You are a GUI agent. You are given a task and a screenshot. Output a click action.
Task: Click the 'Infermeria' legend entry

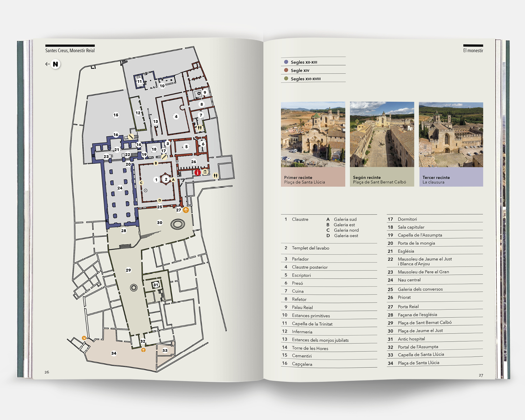point(302,332)
